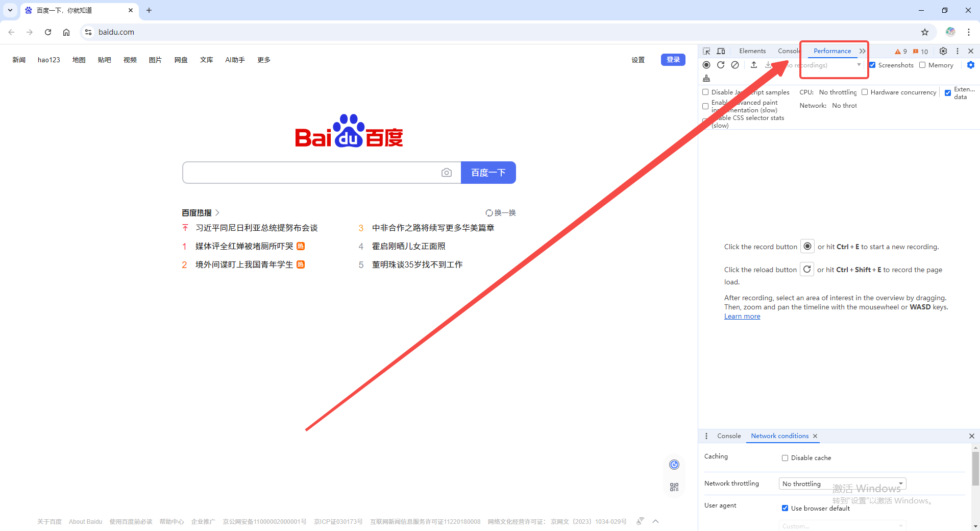
Task: Click the Network conditions drawer scrollbar
Action: pyautogui.click(x=975, y=470)
